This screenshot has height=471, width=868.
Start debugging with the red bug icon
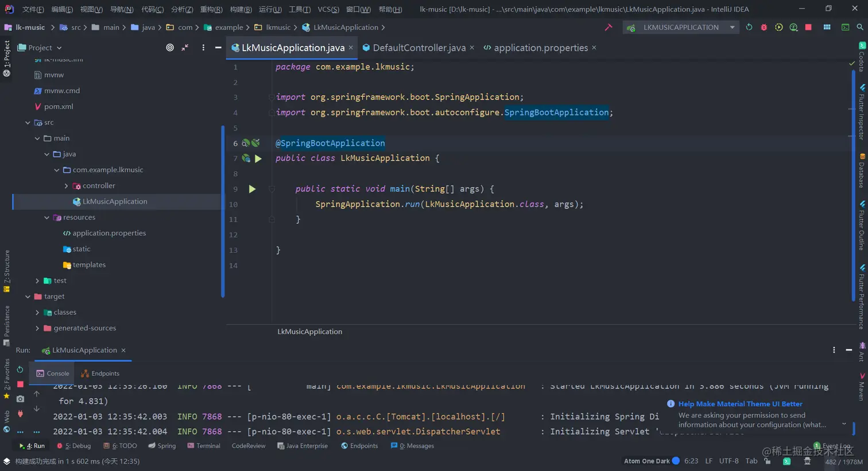[764, 27]
